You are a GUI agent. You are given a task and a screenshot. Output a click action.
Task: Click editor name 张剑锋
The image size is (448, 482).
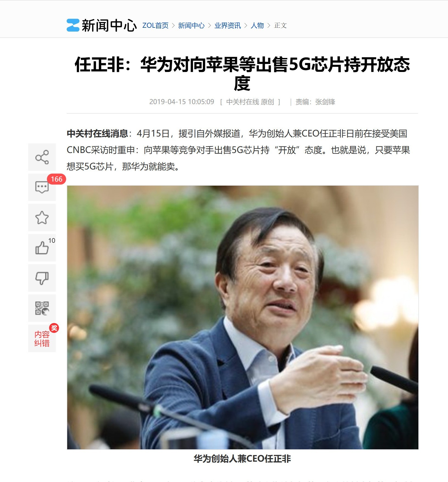coord(325,102)
